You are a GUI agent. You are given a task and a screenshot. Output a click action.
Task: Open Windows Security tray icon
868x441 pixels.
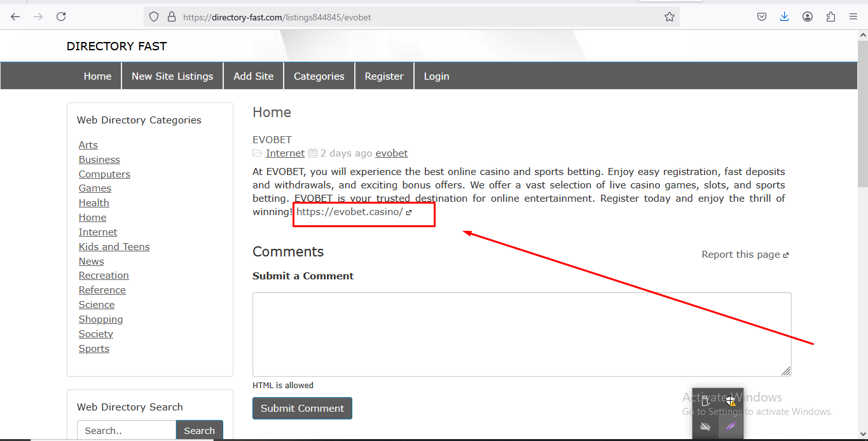click(731, 401)
